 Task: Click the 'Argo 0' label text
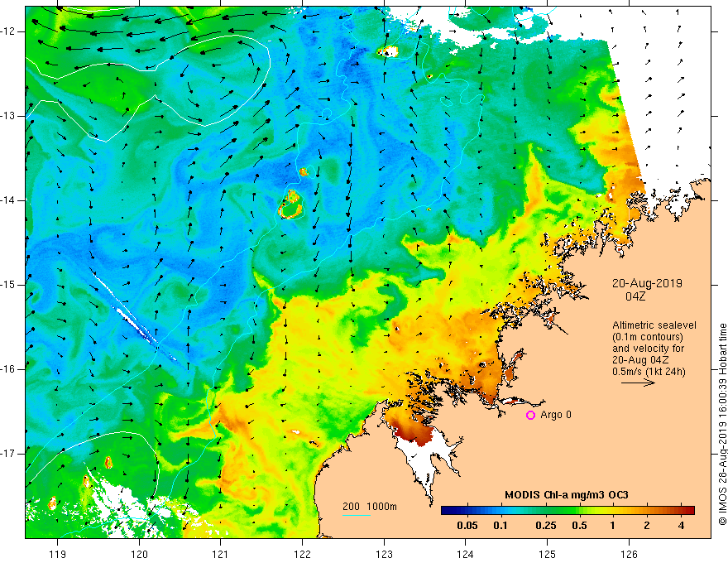pos(556,414)
